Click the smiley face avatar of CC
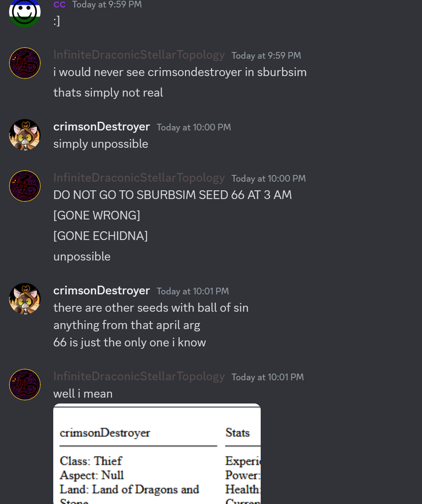The image size is (422, 504). point(25,13)
